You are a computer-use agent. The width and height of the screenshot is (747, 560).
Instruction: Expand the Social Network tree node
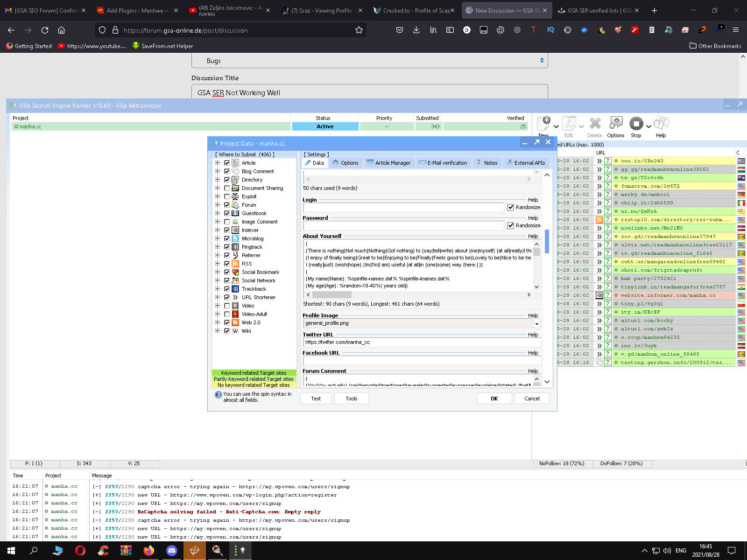point(217,280)
